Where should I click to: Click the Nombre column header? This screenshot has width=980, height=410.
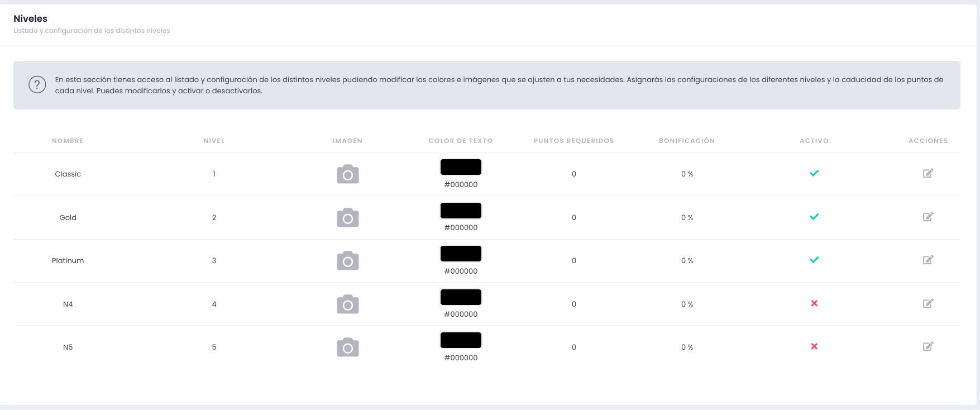68,141
